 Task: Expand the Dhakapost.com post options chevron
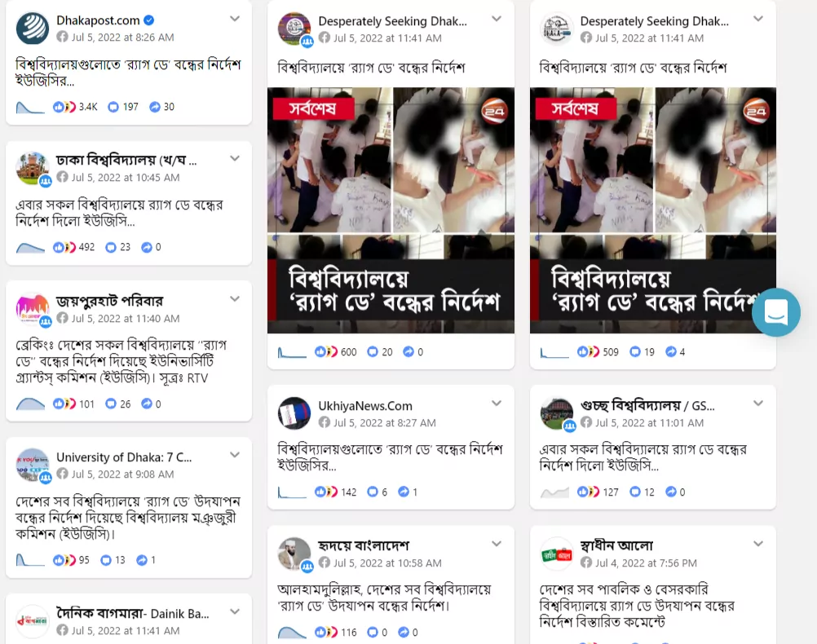[235, 19]
